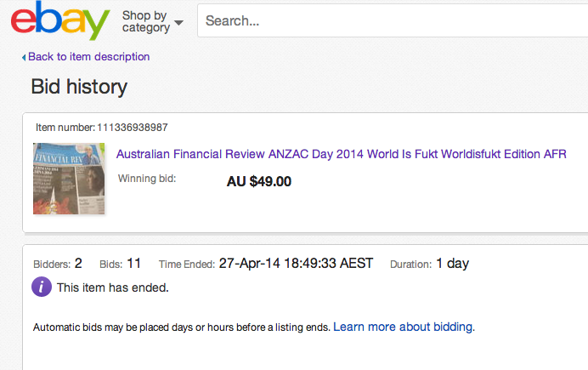The height and width of the screenshot is (370, 588).
Task: Focus the Search input field
Action: click(393, 20)
